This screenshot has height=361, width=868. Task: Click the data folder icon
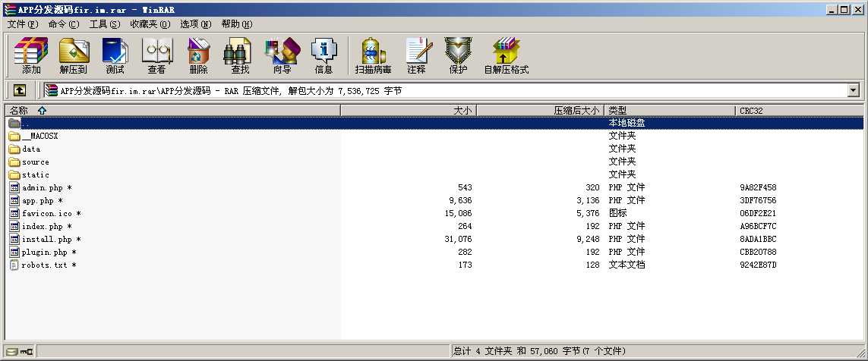pos(14,149)
